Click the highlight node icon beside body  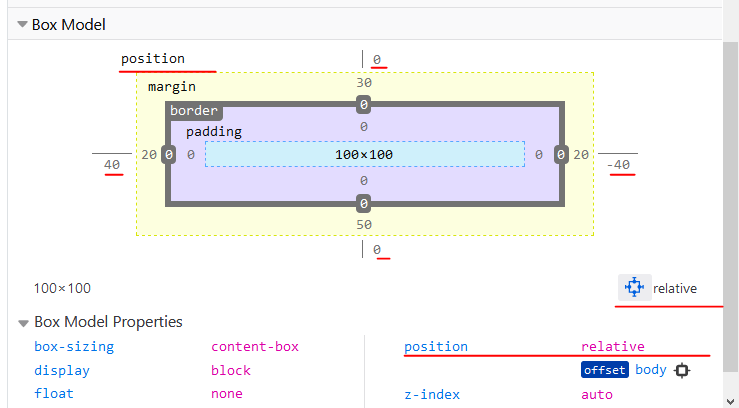[x=683, y=370]
